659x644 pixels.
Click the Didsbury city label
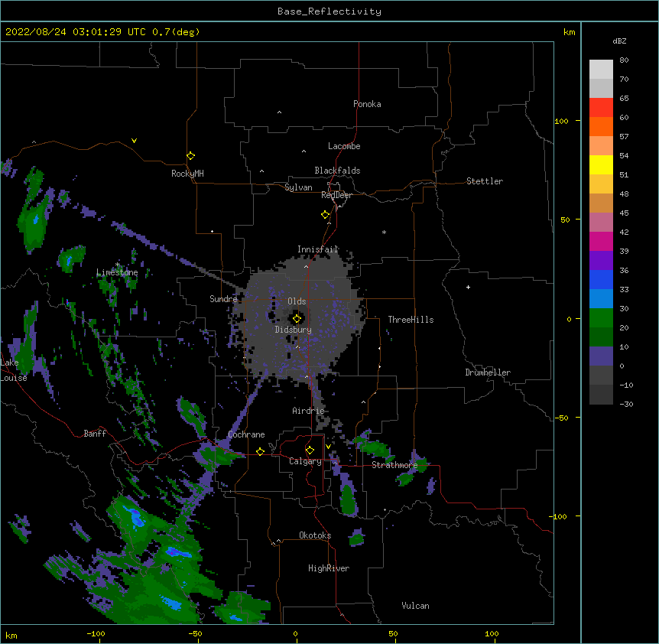click(x=294, y=330)
